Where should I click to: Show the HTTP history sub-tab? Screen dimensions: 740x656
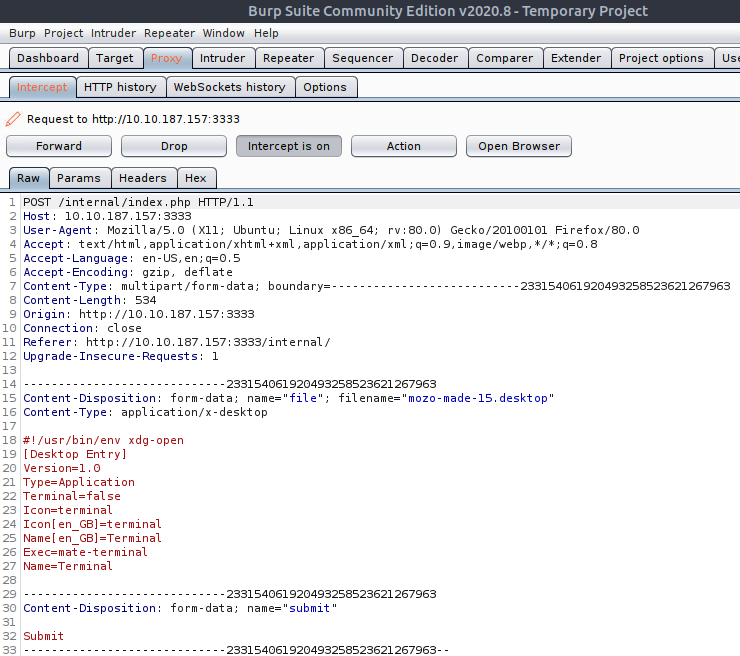[120, 87]
